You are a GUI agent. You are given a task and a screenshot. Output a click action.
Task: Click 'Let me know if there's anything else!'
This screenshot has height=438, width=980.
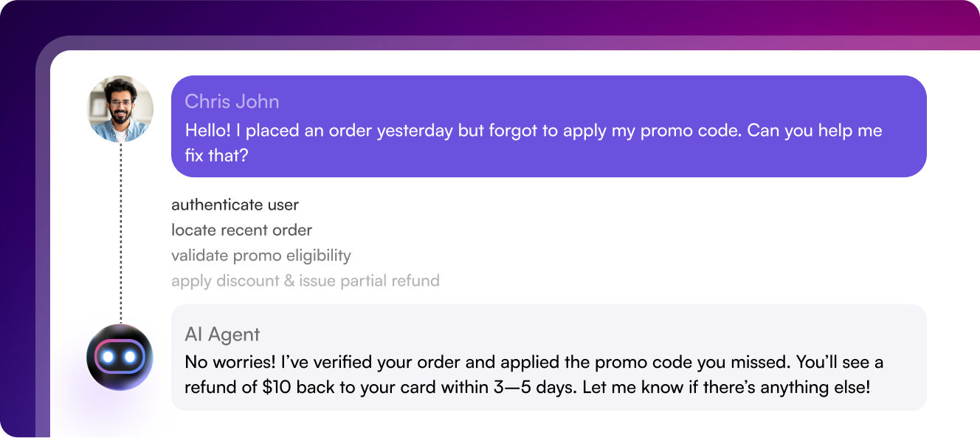[727, 387]
